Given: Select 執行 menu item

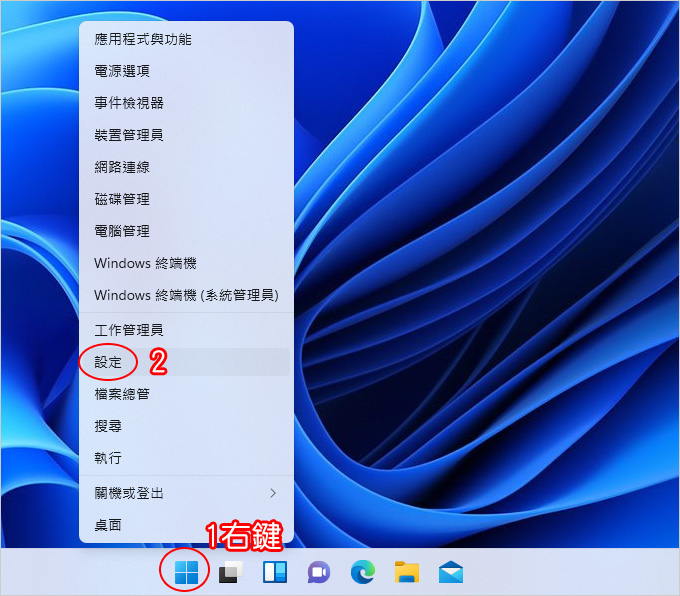Looking at the screenshot, I should click(186, 458).
